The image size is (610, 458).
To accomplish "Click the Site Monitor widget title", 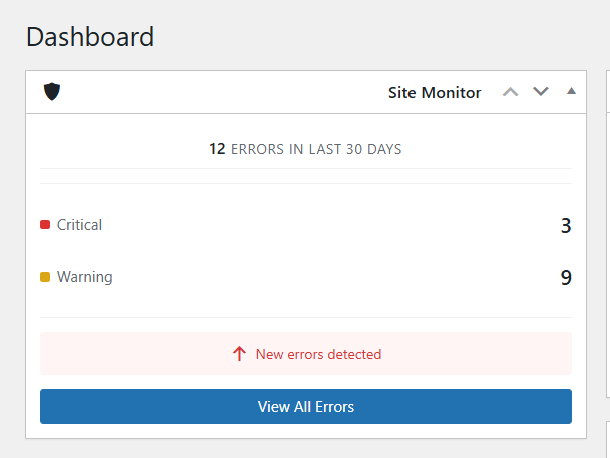I will pyautogui.click(x=434, y=93).
